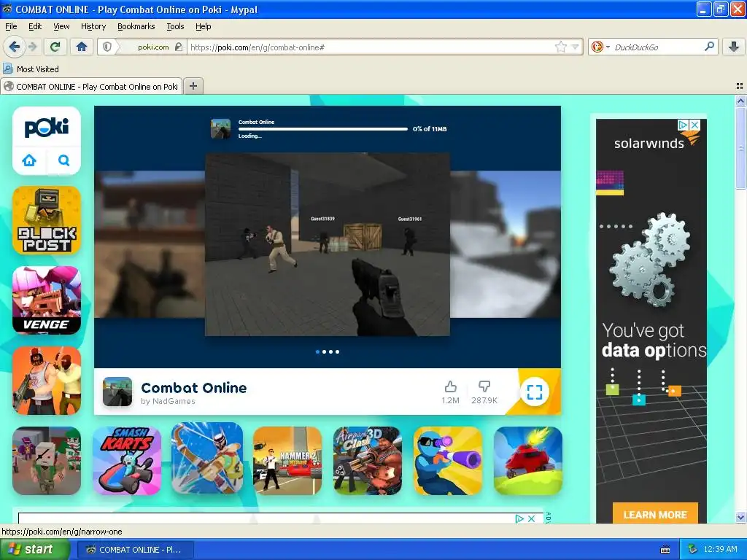Click the system tray keyboard icon

[x=665, y=550]
